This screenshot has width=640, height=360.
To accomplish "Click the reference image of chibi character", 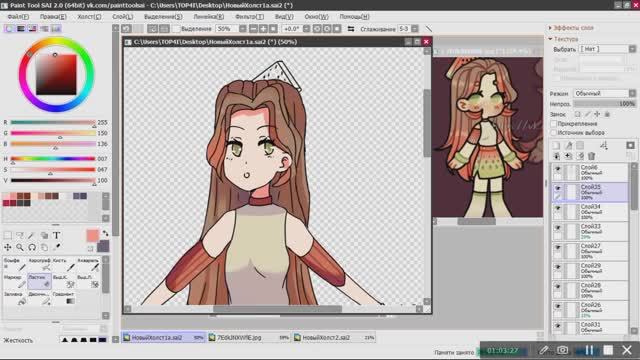I will [488, 137].
